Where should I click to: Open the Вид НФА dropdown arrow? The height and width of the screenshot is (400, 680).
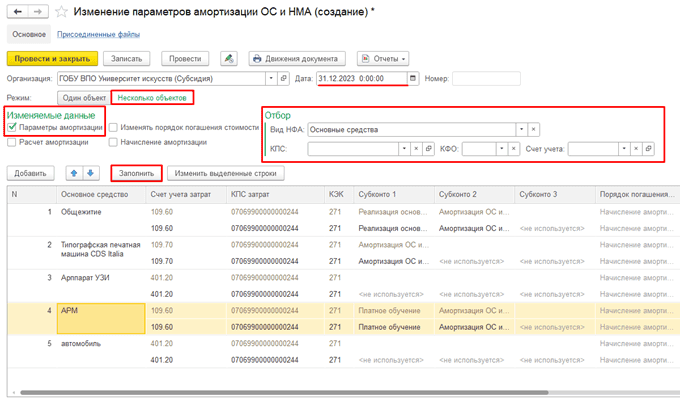point(521,129)
